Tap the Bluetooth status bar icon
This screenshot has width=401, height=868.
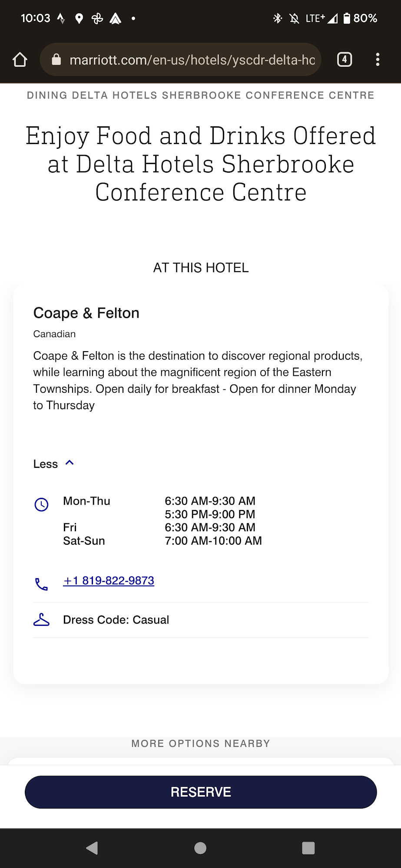click(x=278, y=18)
